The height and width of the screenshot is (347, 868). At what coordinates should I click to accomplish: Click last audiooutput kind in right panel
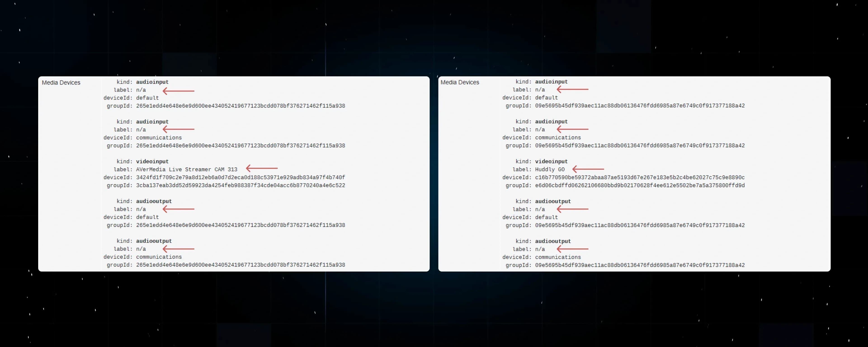(x=553, y=241)
